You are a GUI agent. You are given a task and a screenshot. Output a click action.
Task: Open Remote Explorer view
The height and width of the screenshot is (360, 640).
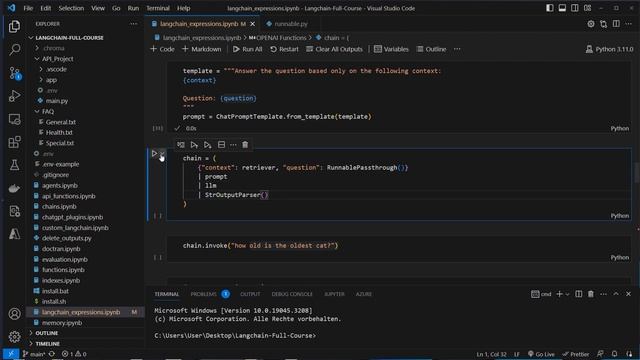tap(14, 119)
